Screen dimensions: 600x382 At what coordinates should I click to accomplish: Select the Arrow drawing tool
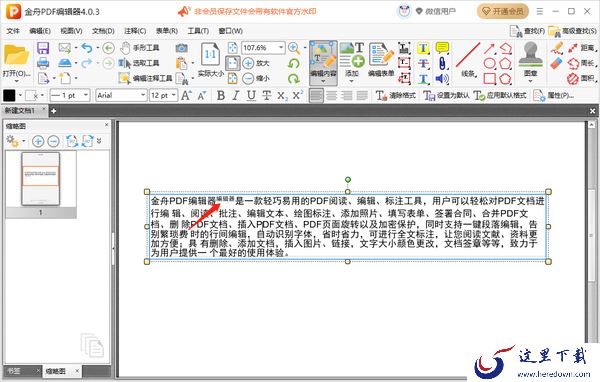[x=490, y=48]
